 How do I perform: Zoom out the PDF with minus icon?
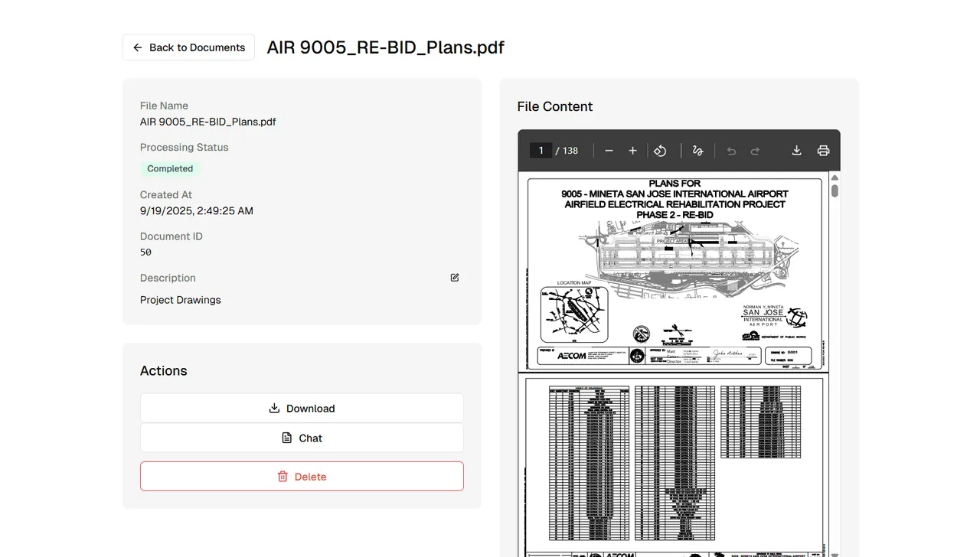[609, 151]
